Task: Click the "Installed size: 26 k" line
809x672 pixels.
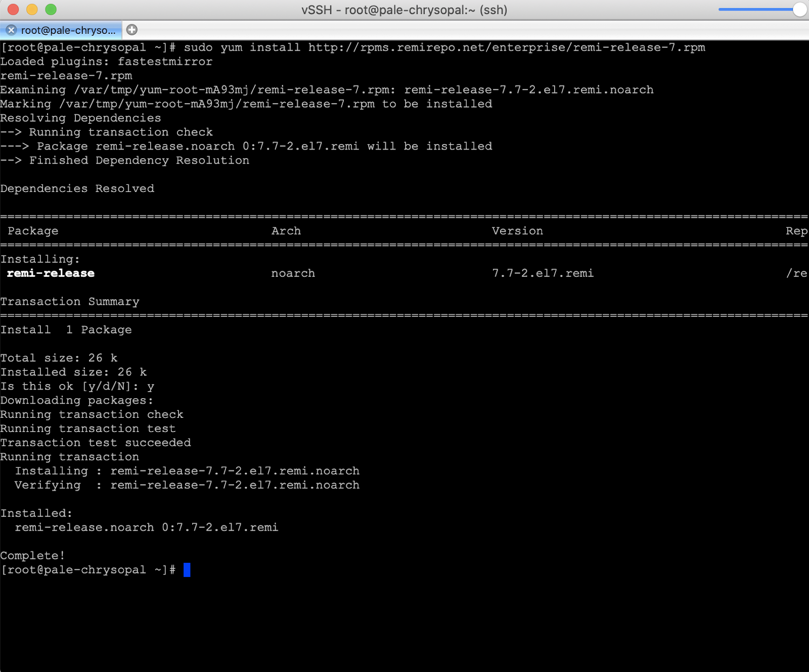Action: click(x=73, y=373)
